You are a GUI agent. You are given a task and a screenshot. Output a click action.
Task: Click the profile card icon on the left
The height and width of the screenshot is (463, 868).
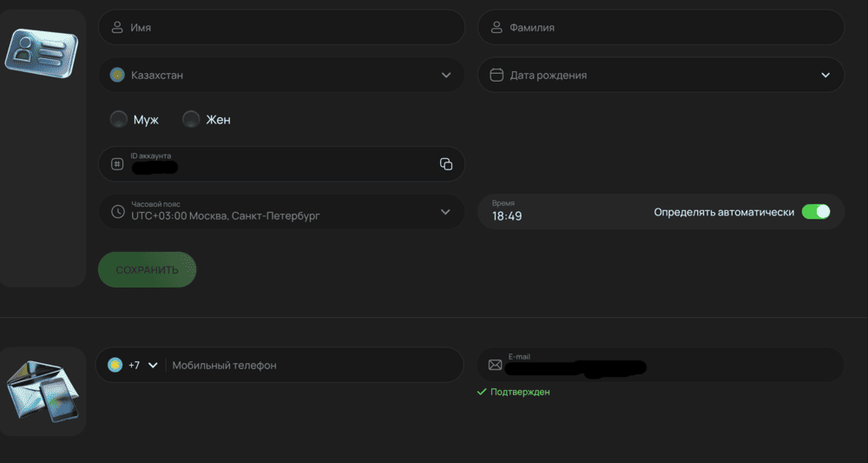point(41,56)
